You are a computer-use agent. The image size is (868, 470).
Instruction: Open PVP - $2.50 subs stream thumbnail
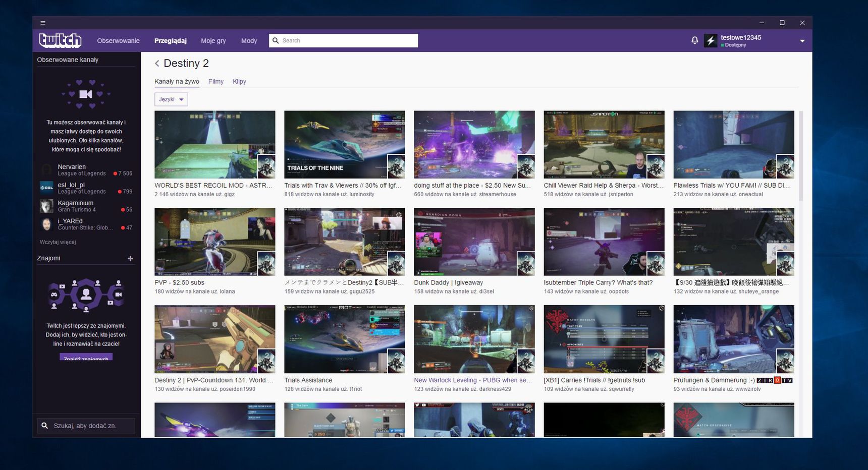click(215, 242)
